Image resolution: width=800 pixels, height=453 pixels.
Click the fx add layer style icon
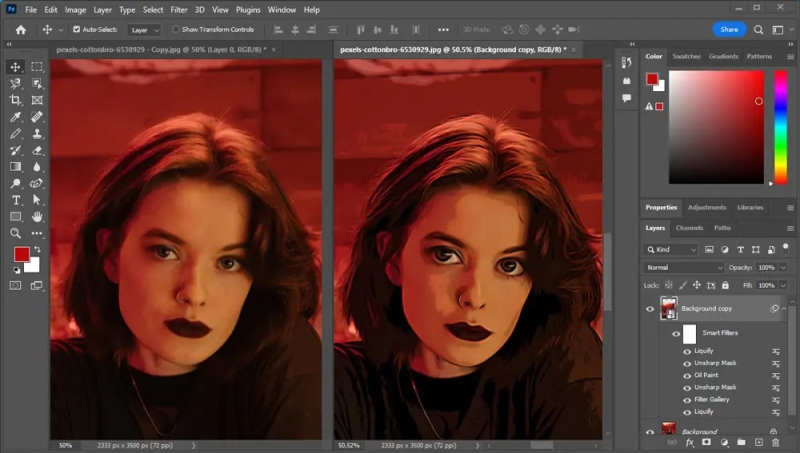click(690, 442)
